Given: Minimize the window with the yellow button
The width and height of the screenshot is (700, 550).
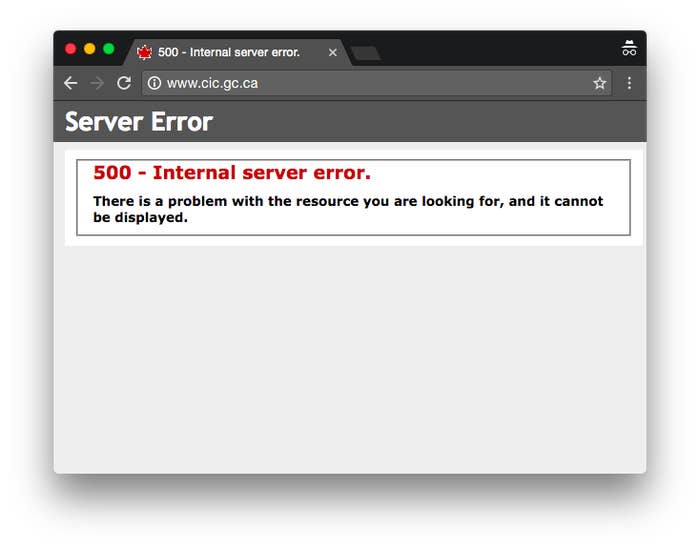Looking at the screenshot, I should (x=90, y=49).
